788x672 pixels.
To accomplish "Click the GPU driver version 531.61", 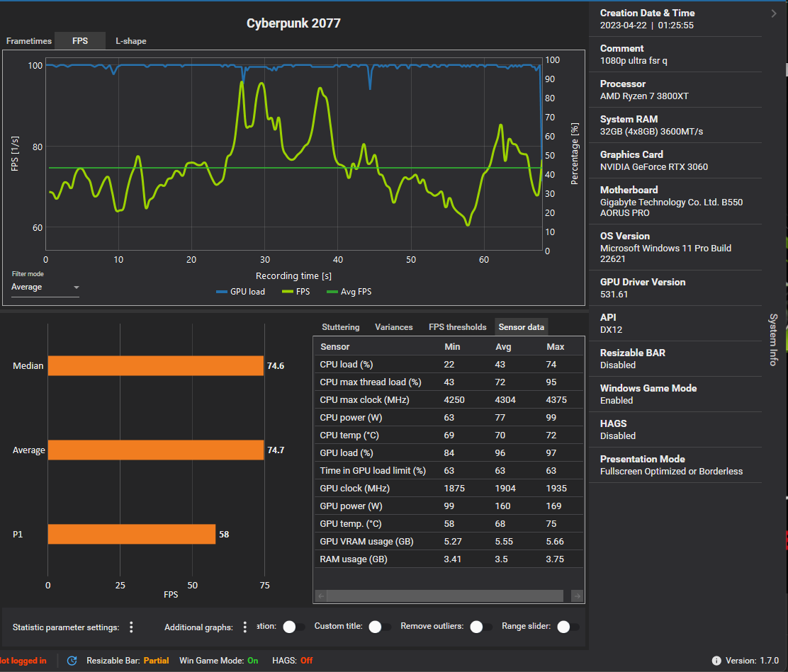I will pyautogui.click(x=614, y=295).
